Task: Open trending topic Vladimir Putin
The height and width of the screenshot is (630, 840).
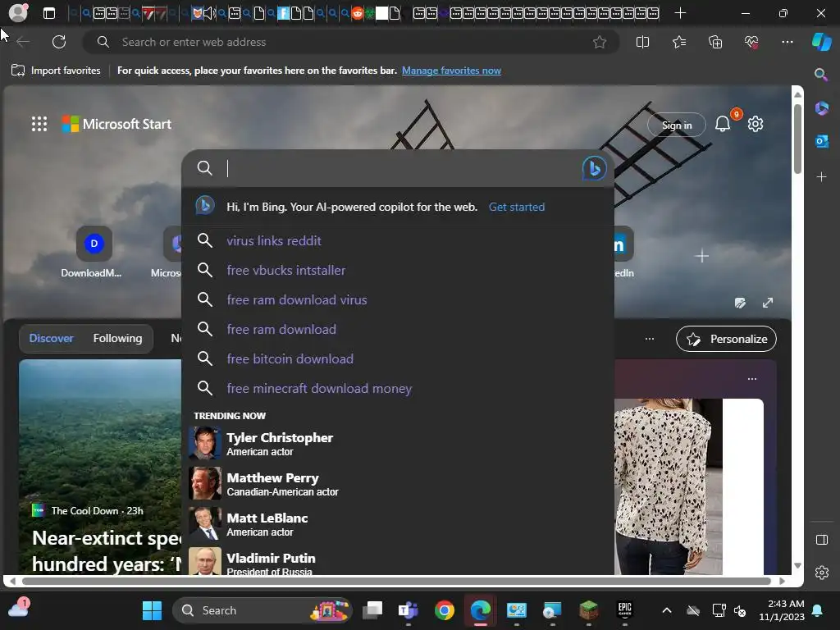Action: click(398, 561)
